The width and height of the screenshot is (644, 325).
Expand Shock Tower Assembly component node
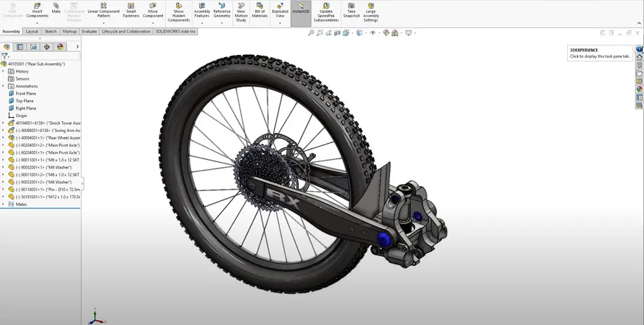4,123
